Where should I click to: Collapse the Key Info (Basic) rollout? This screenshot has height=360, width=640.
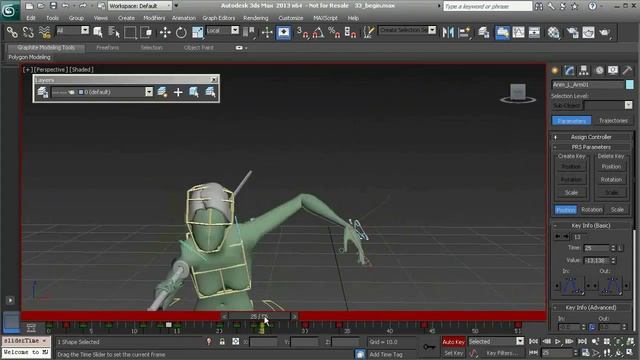coord(591,225)
